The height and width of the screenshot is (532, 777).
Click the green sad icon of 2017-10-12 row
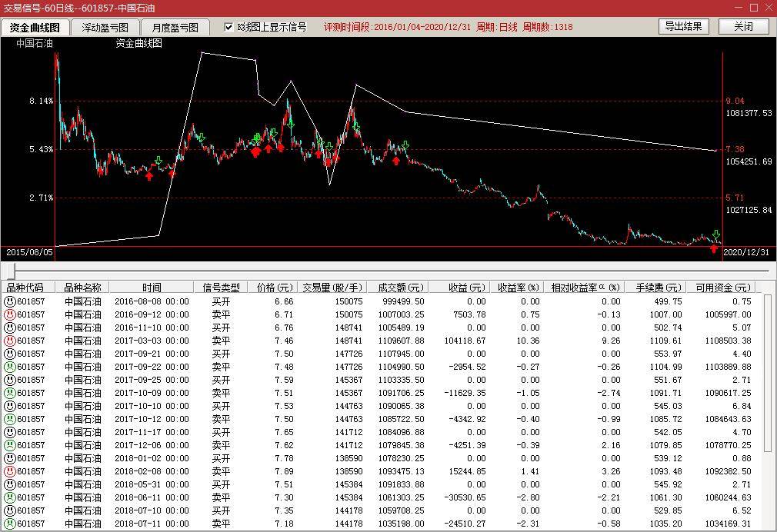click(x=9, y=419)
